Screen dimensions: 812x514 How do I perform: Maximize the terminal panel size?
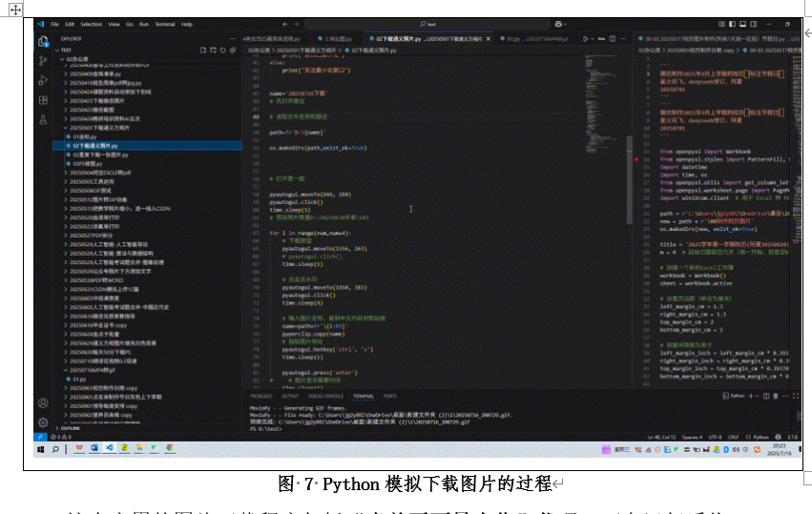pyautogui.click(x=796, y=396)
